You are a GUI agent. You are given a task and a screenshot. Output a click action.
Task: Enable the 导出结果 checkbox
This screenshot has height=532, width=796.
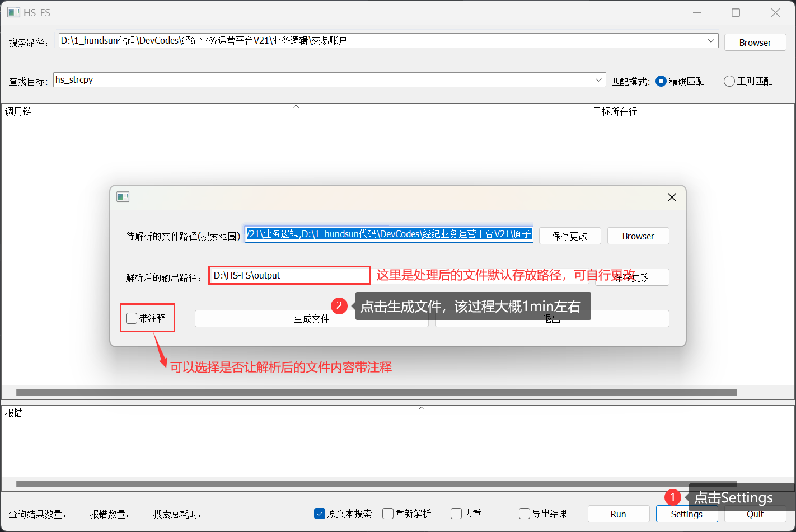[525, 514]
